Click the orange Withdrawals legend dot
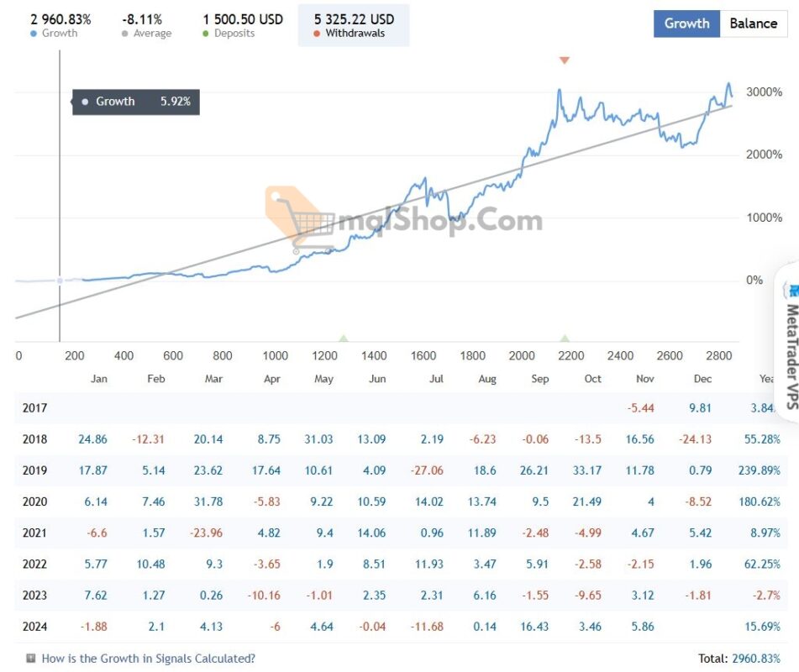The height and width of the screenshot is (672, 799). pyautogui.click(x=317, y=34)
